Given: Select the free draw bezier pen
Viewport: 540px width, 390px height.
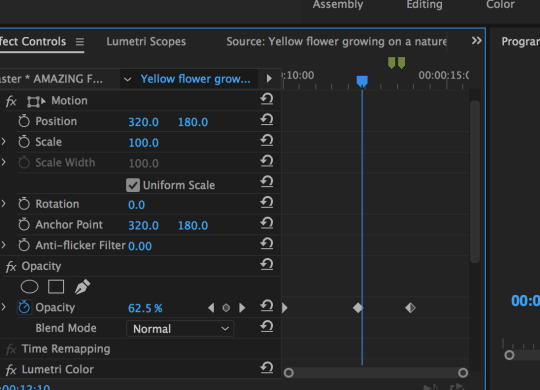Looking at the screenshot, I should click(82, 287).
